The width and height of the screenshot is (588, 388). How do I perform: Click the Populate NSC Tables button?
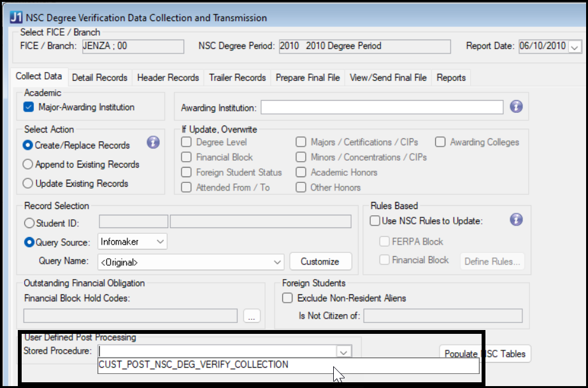pos(484,354)
